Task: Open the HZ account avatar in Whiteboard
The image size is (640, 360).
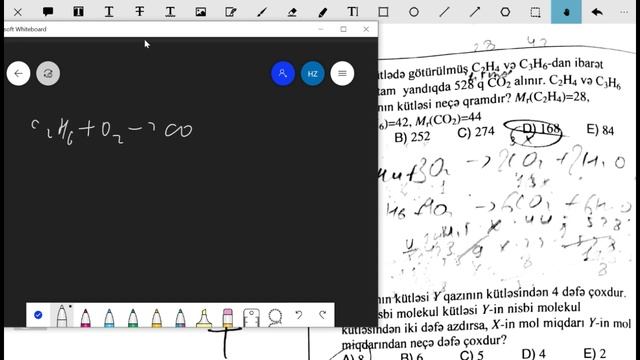Action: point(313,73)
